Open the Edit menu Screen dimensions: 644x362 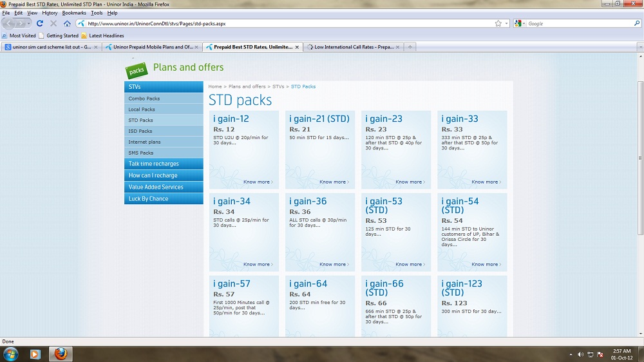coord(18,13)
